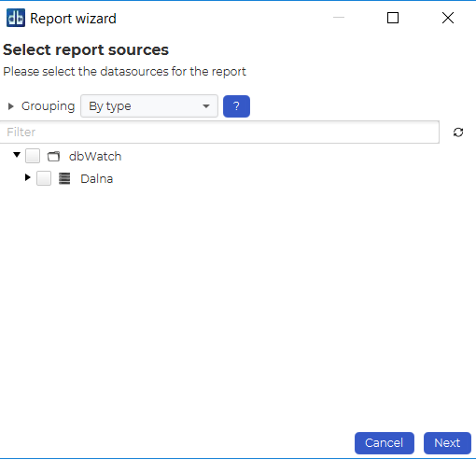This screenshot has height=460, width=476.
Task: Select the dbWatch tree label
Action: (95, 156)
